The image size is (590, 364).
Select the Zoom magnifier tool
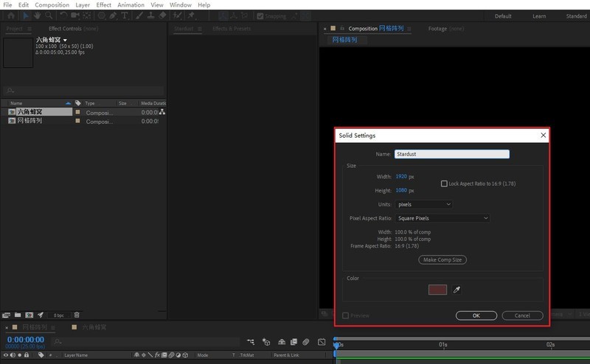48,15
